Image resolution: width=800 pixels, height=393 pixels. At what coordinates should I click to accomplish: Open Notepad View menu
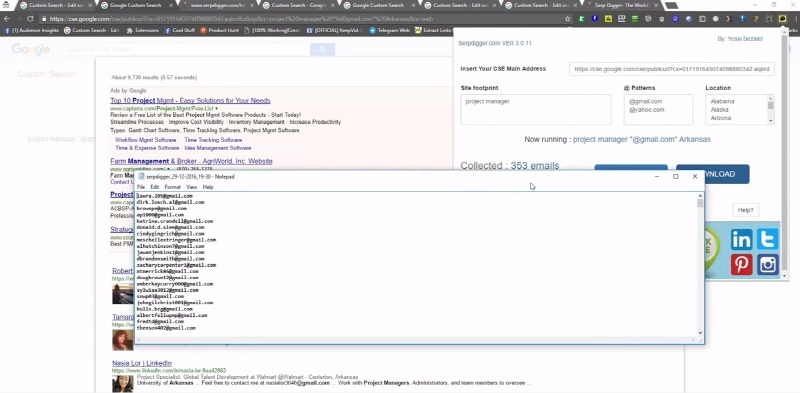click(x=192, y=187)
